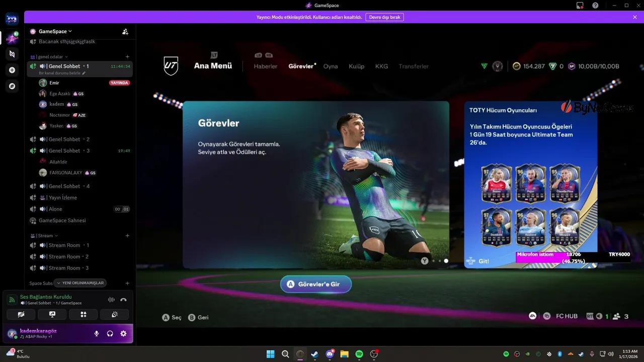Click the FC Points triangle icon
Screen dimensions: 644x362
[552, 66]
